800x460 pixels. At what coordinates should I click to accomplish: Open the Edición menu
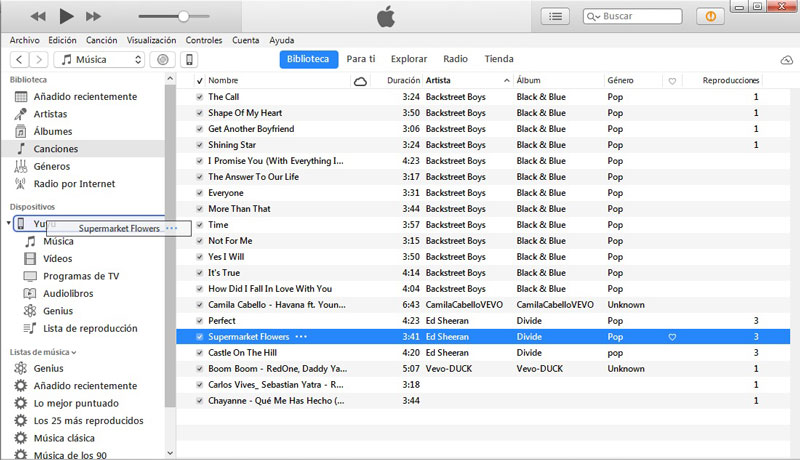click(62, 40)
